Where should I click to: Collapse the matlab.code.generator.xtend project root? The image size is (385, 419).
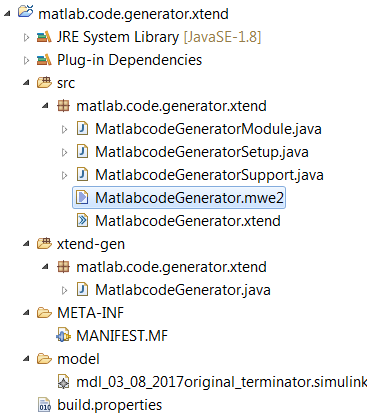[x=7, y=14]
